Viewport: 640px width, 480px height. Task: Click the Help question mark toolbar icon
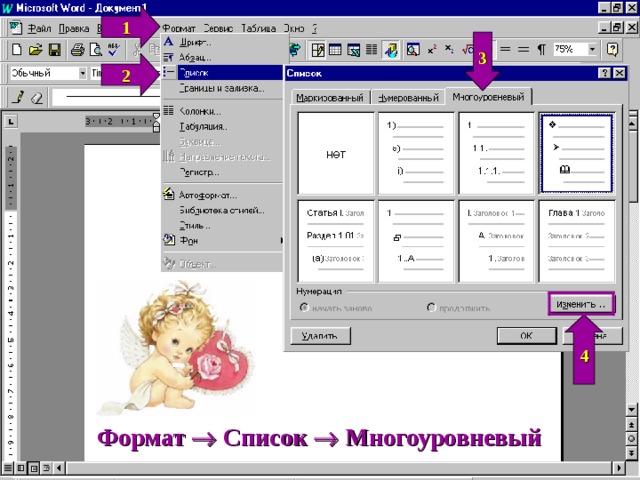pos(612,50)
